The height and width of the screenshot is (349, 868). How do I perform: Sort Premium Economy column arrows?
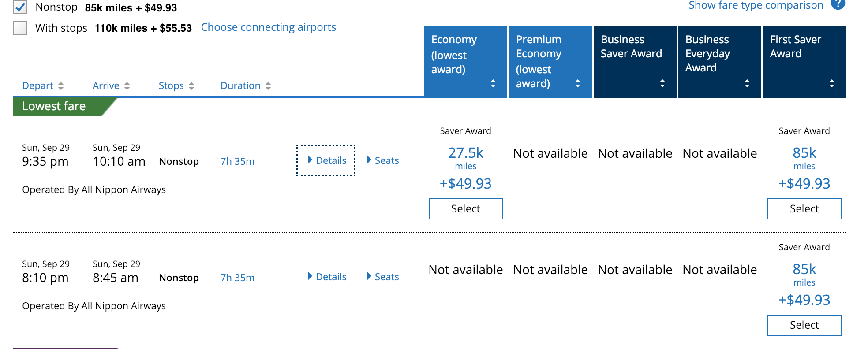coord(578,83)
